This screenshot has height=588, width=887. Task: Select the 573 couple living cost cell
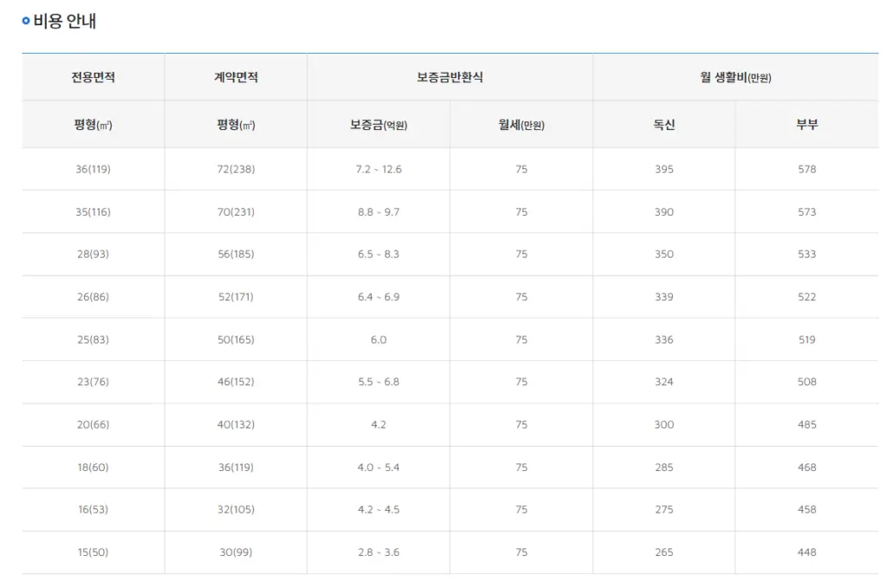(806, 212)
